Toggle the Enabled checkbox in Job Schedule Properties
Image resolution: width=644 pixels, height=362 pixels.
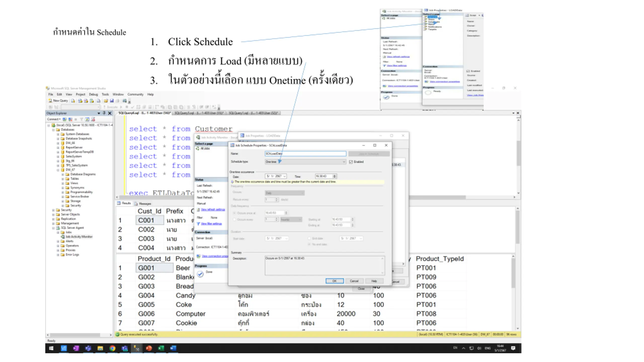click(351, 162)
